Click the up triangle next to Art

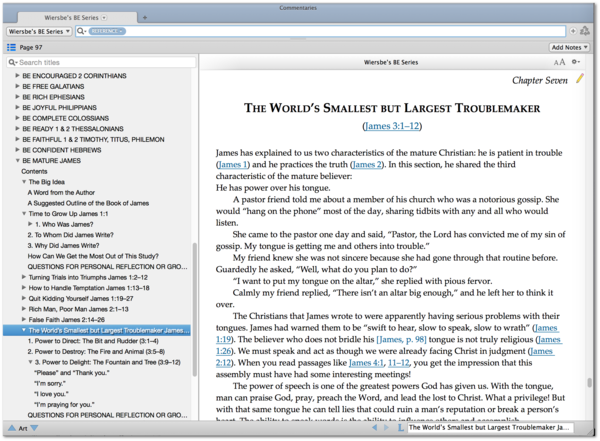[x=12, y=428]
